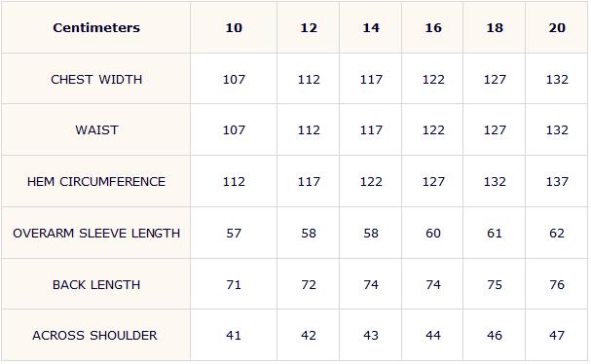Click hem circumference value 137

(557, 182)
